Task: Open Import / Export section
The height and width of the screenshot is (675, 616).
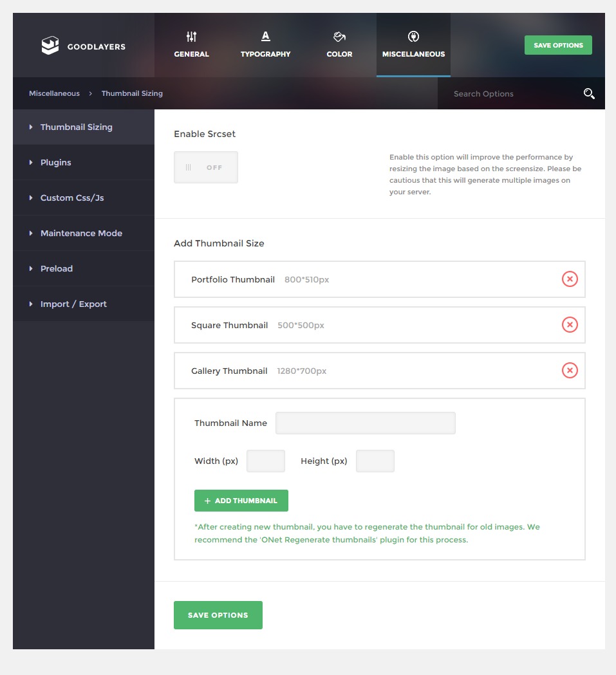Action: pyautogui.click(x=84, y=304)
